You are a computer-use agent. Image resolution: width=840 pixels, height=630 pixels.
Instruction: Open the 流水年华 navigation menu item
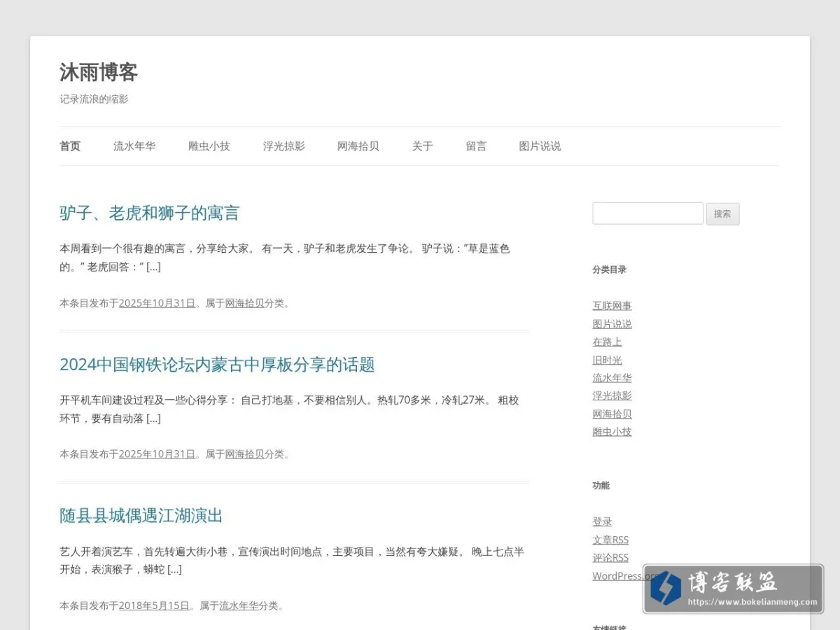(x=134, y=146)
